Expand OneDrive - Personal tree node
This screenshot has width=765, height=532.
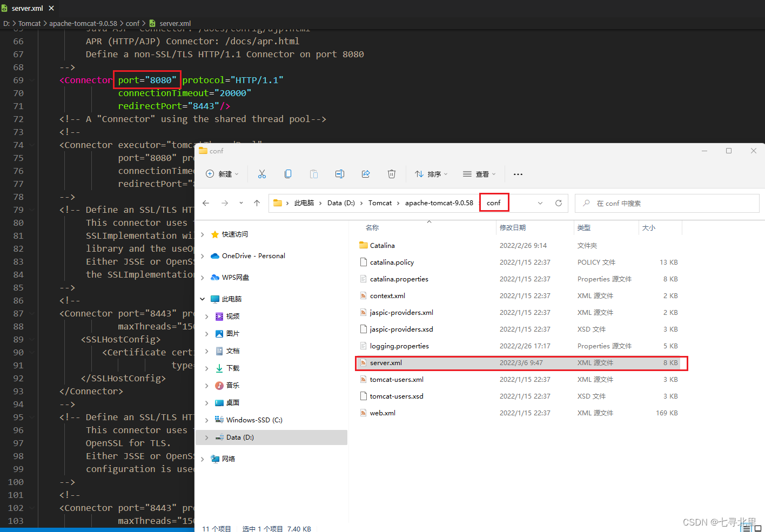point(203,256)
